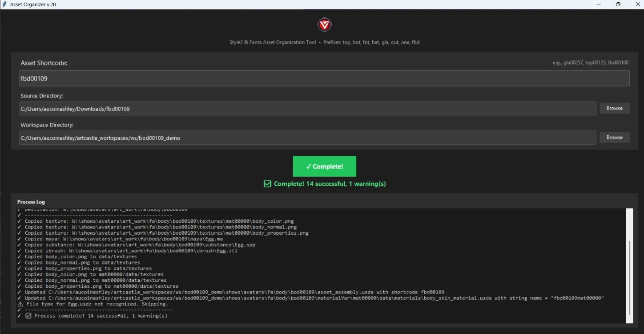Click warning line about Egg.usdz not recognized
The height and width of the screenshot is (334, 644).
point(97,304)
